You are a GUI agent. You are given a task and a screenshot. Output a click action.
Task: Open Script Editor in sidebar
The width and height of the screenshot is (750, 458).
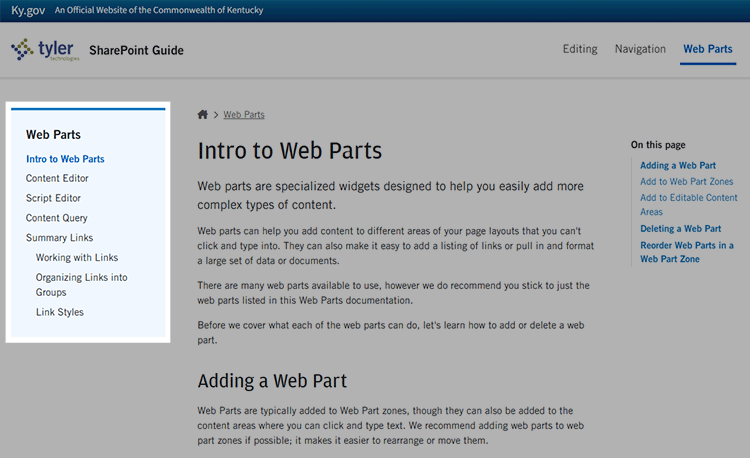point(53,198)
